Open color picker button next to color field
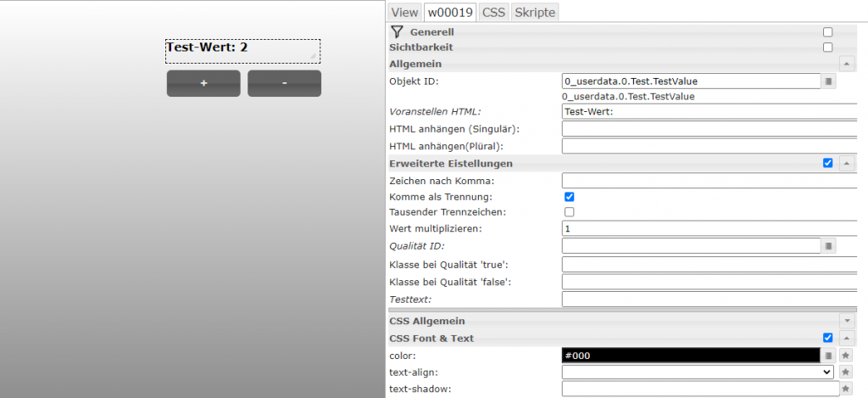Viewport: 868px width, 398px height. tap(829, 356)
